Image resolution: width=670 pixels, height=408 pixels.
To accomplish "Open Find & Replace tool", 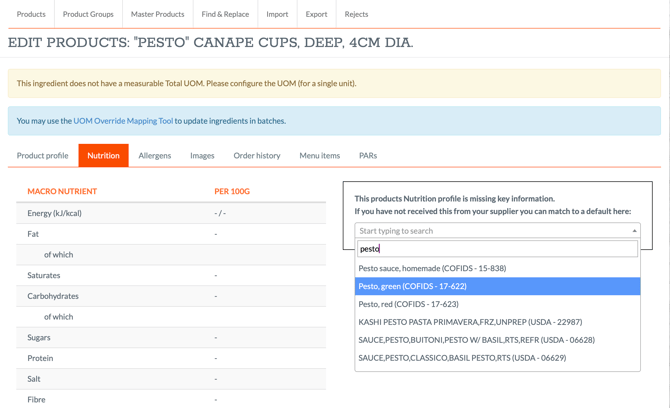I will click(x=225, y=14).
